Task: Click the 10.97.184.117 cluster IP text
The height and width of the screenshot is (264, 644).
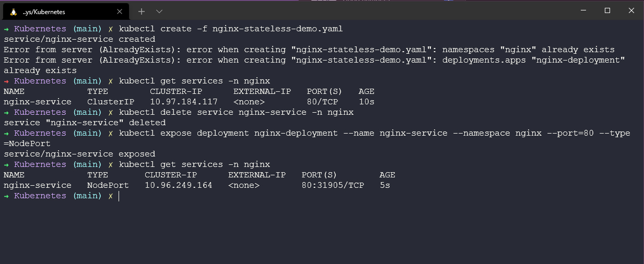Action: 183,102
